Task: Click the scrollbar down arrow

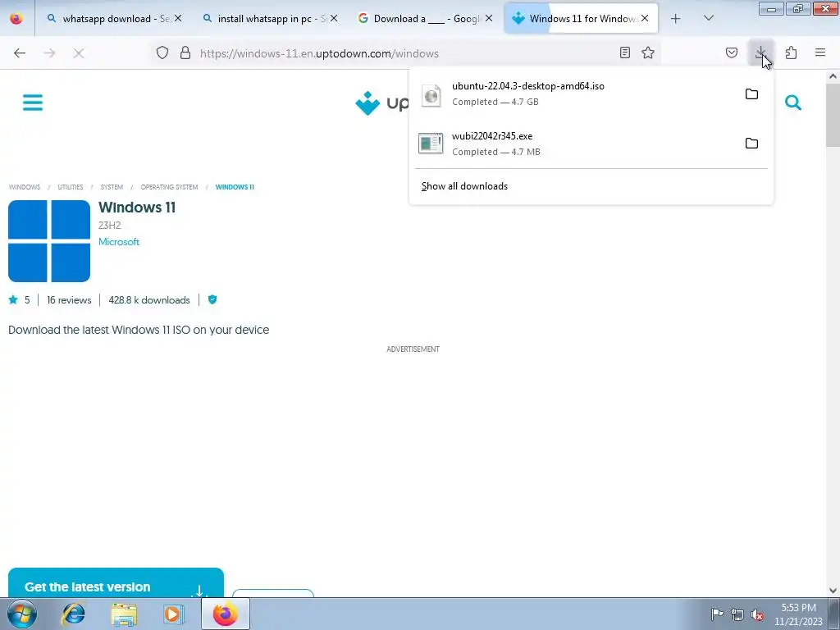Action: [x=833, y=591]
